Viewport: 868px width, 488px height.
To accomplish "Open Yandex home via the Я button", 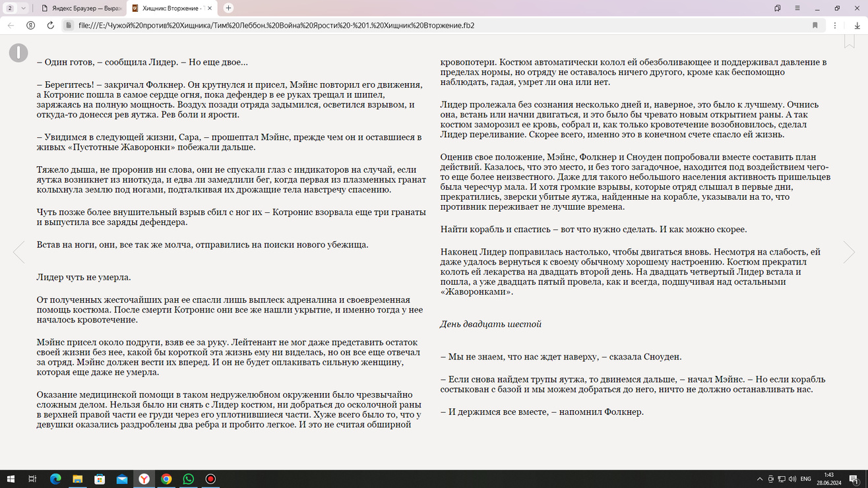I will [31, 25].
